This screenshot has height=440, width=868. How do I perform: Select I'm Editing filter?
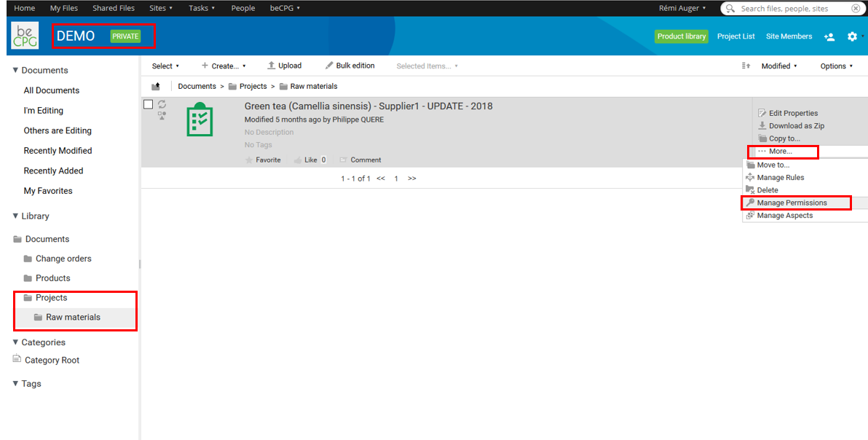[x=43, y=111]
